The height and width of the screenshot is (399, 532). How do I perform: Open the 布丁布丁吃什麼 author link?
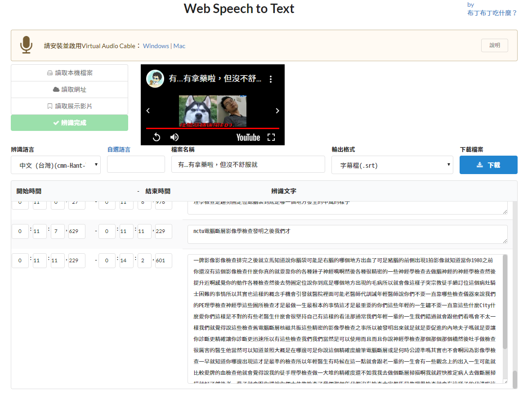[x=492, y=13]
